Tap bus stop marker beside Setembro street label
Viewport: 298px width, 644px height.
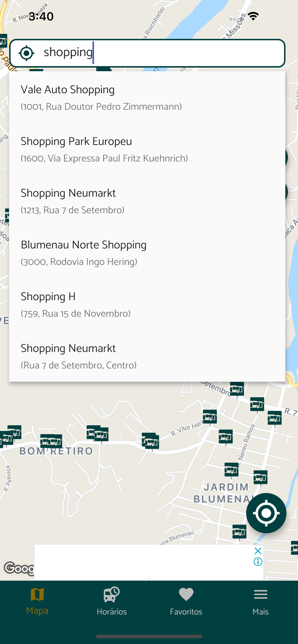(x=237, y=389)
